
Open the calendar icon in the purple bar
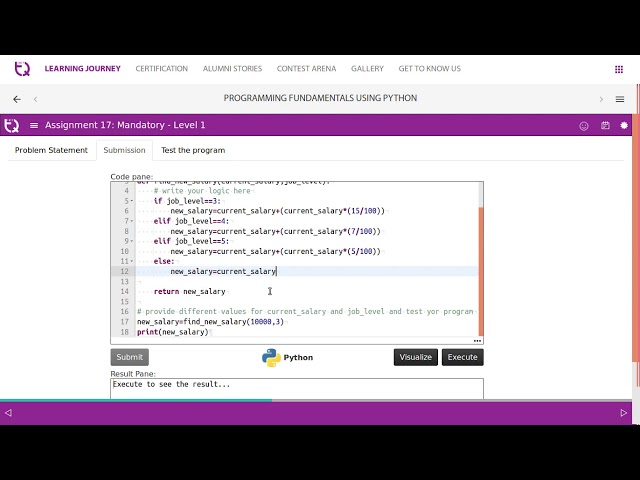(605, 125)
